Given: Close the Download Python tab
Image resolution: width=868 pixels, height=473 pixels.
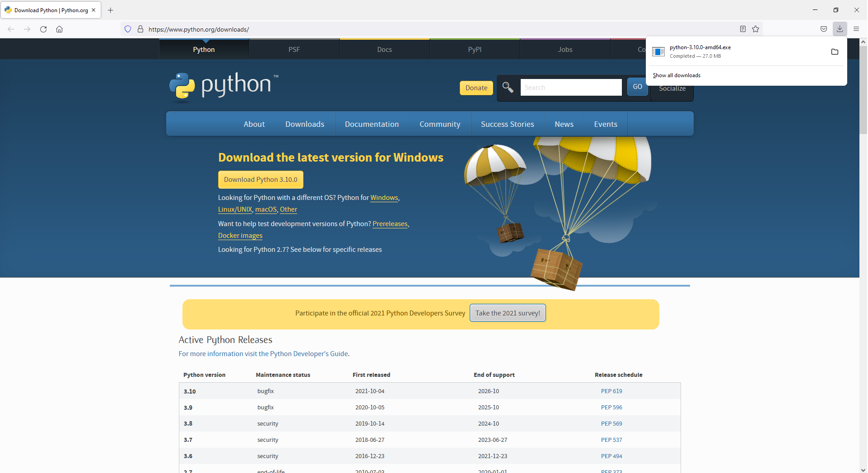Looking at the screenshot, I should point(93,10).
